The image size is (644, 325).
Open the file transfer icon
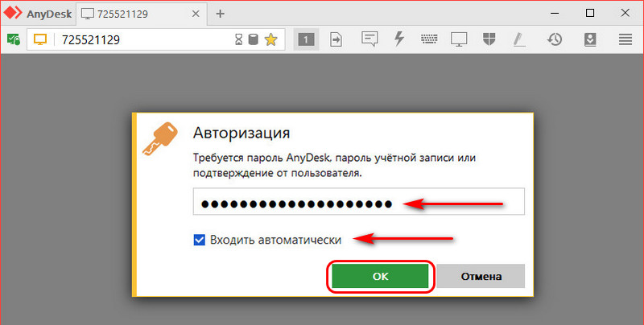336,39
